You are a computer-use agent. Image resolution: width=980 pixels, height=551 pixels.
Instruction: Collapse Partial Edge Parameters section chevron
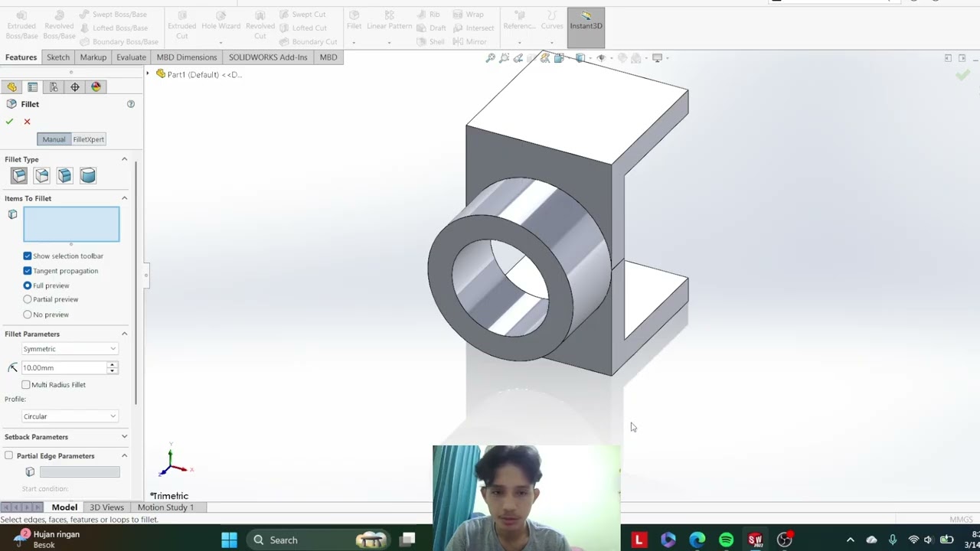pyautogui.click(x=124, y=456)
